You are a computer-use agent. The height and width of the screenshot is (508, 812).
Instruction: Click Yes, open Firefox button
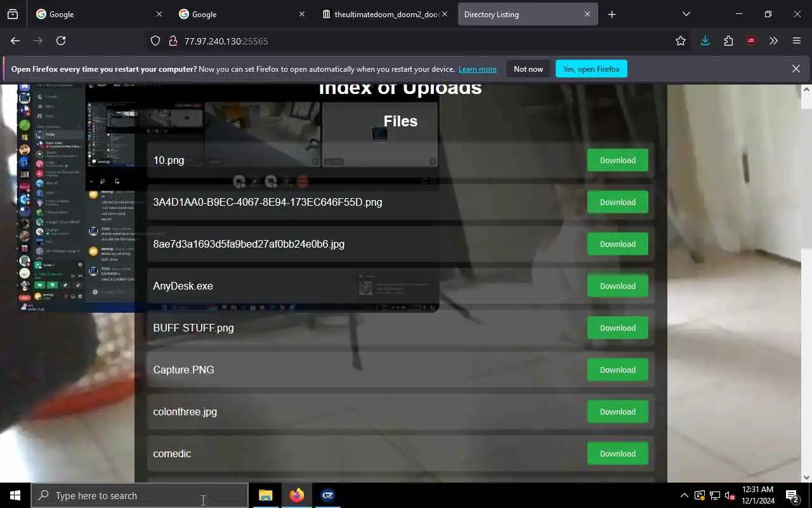(591, 69)
